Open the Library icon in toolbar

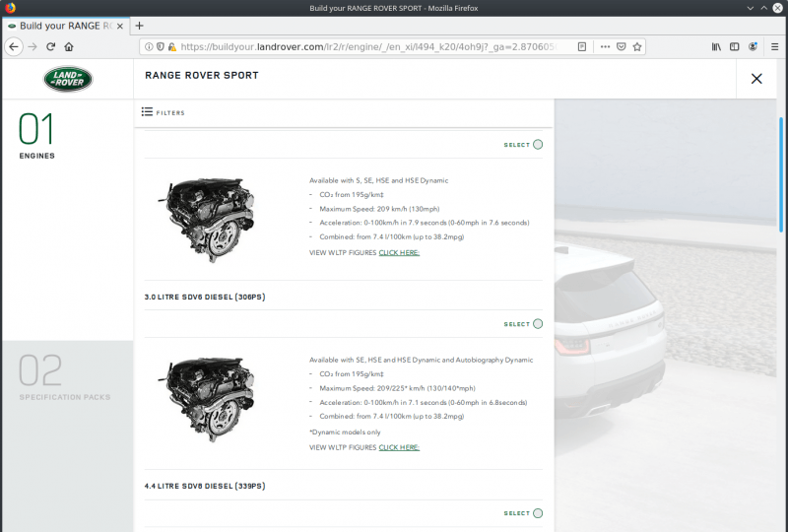point(716,46)
